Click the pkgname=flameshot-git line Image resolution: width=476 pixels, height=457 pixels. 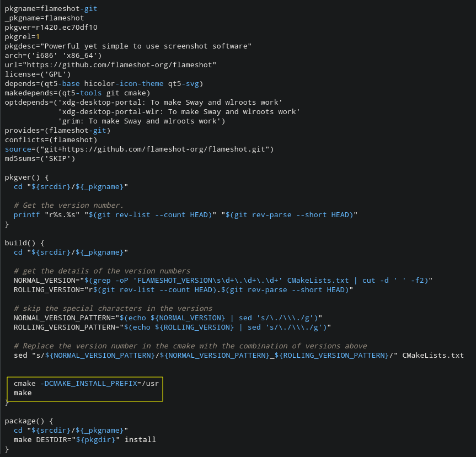pyautogui.click(x=51, y=9)
